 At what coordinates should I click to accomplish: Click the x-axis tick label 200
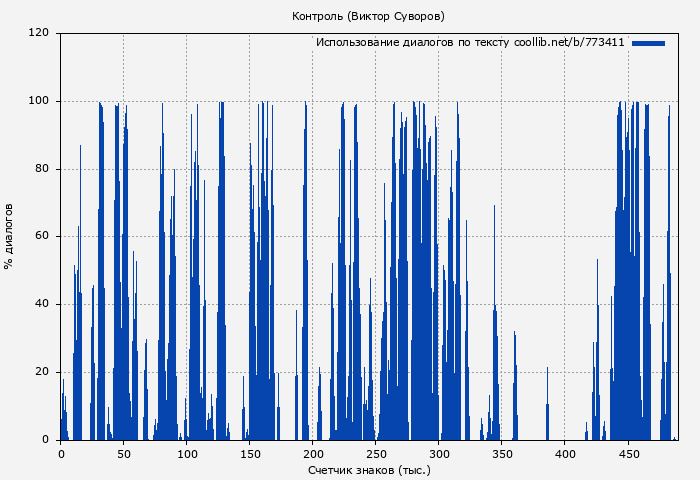313,454
